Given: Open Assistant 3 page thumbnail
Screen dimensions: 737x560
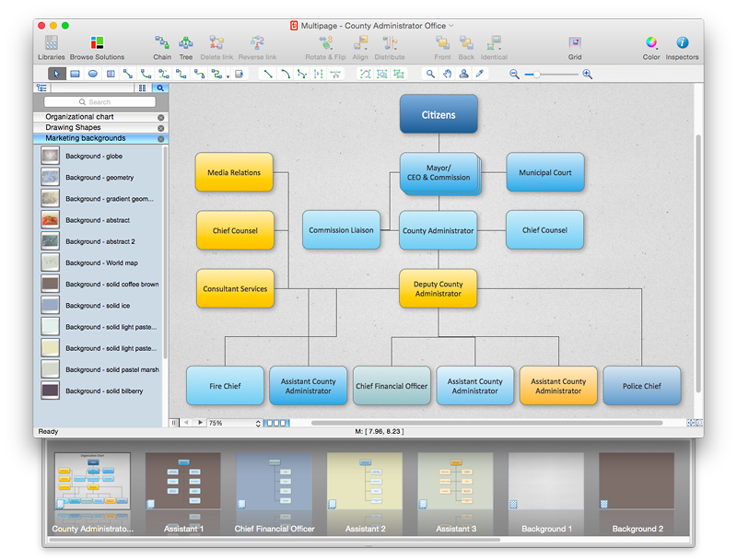Looking at the screenshot, I should pos(455,481).
